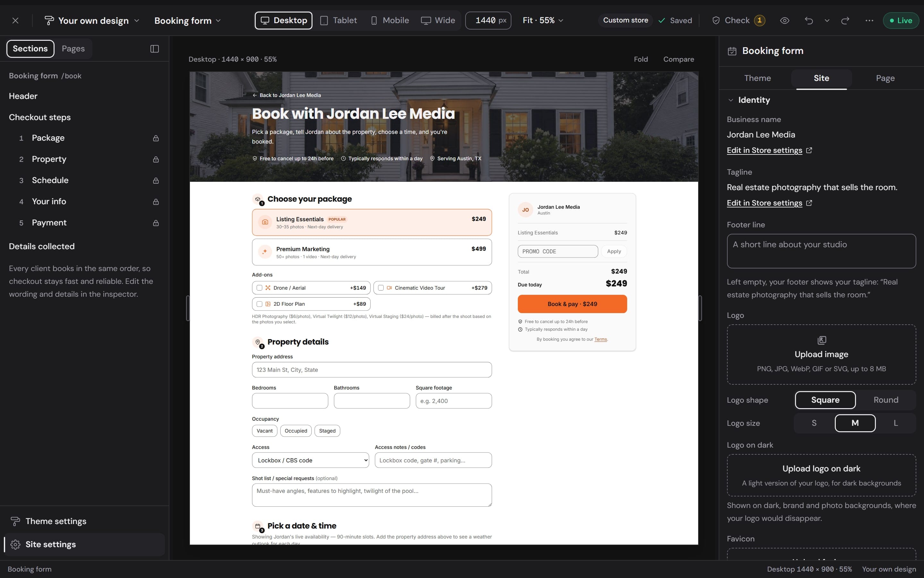The width and height of the screenshot is (924, 578).
Task: Close the editor with the X icon
Action: point(15,21)
